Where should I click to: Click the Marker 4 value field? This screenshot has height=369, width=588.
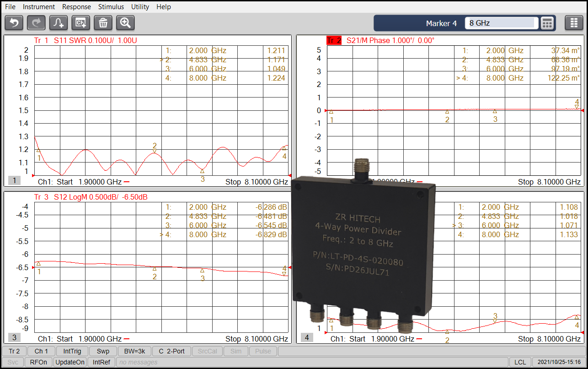502,23
